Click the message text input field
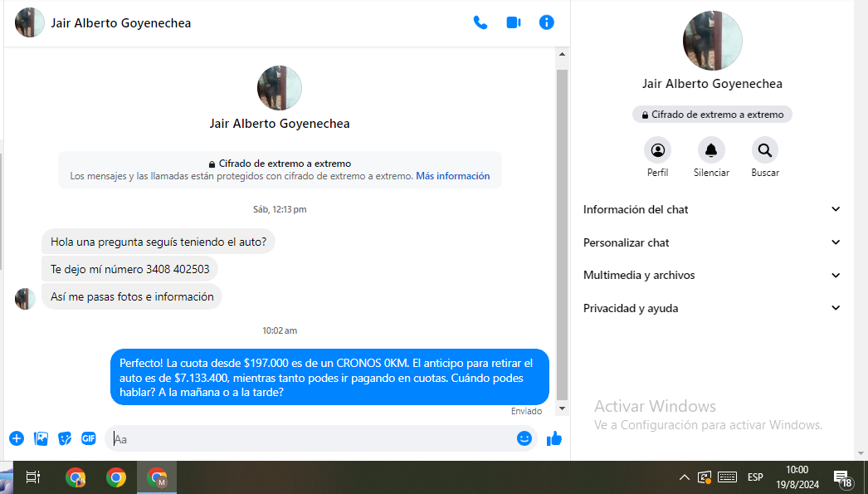Screen dimensions: 868x494 tap(311, 438)
